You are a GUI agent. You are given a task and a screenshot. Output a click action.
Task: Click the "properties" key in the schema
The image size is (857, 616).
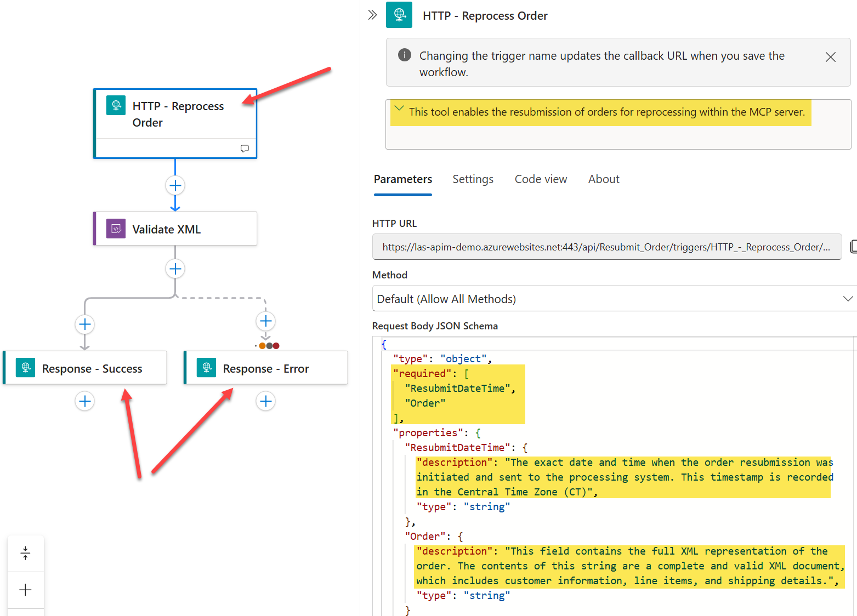pos(428,432)
